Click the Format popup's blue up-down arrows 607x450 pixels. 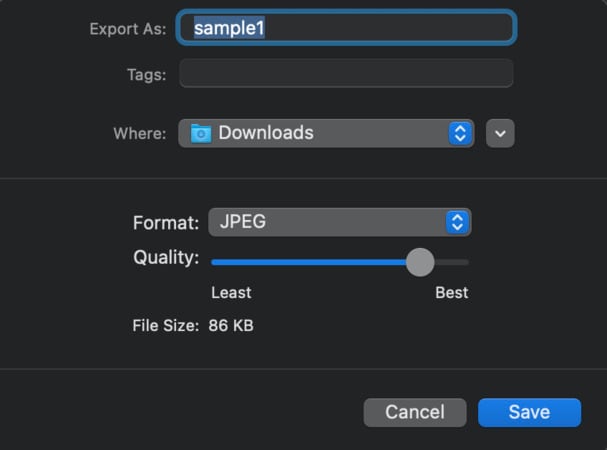click(458, 223)
